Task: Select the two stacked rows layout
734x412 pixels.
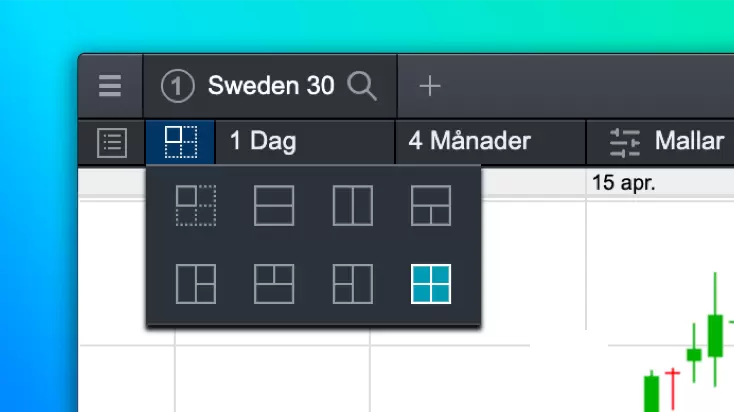Action: pos(274,205)
